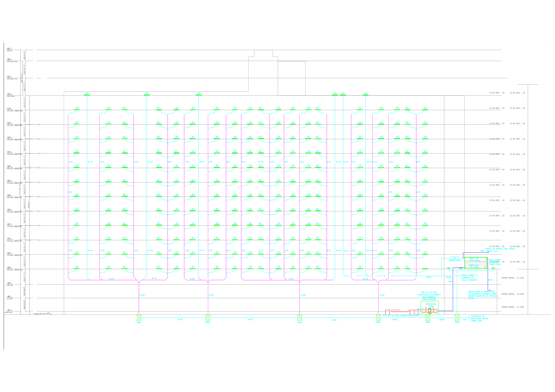The height and width of the screenshot is (392, 555).
Task: Click the rain water storage tank
Action: [x=475, y=263]
